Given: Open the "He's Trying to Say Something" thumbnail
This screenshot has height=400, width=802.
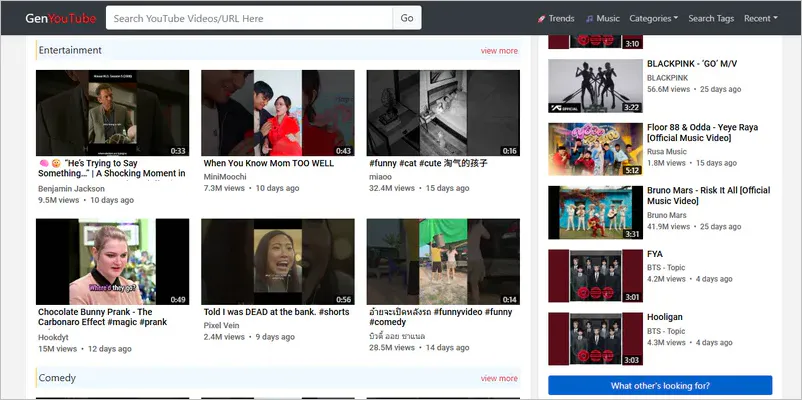Looking at the screenshot, I should (113, 113).
